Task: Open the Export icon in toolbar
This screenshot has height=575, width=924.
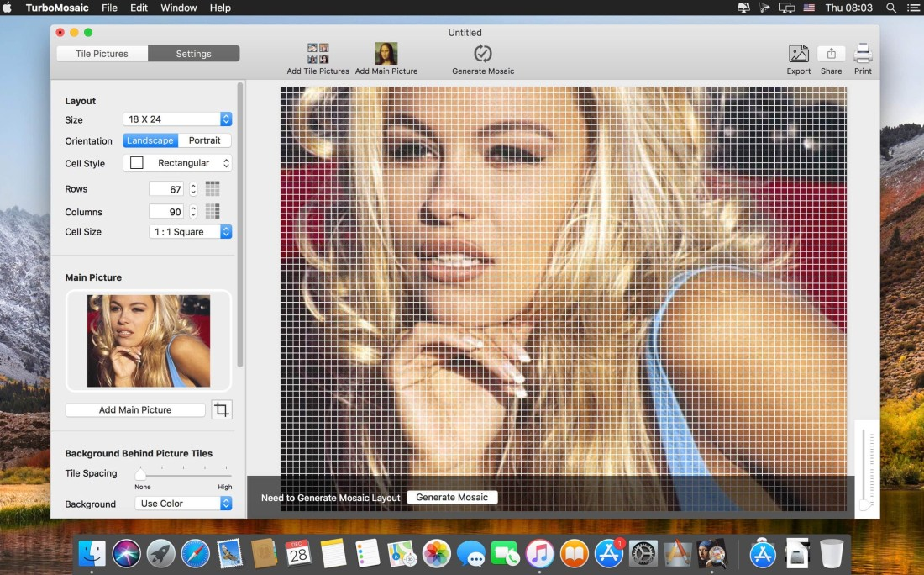Action: pyautogui.click(x=799, y=54)
